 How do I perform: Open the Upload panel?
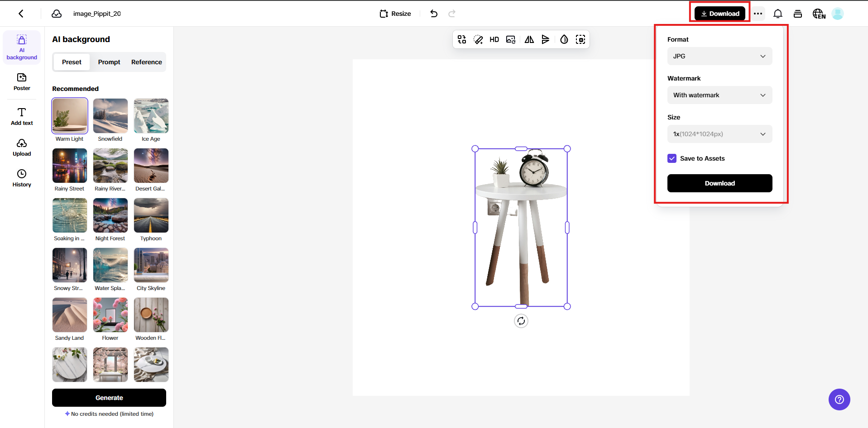click(22, 147)
